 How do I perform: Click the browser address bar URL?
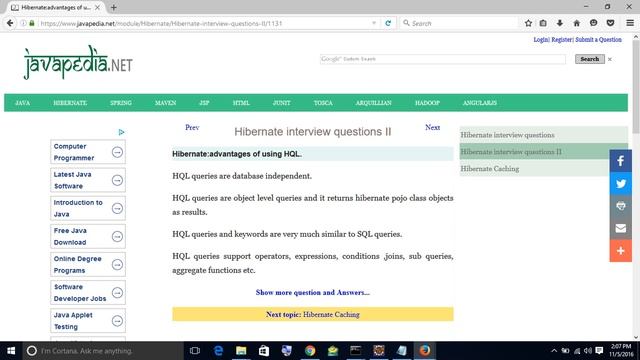(161, 23)
